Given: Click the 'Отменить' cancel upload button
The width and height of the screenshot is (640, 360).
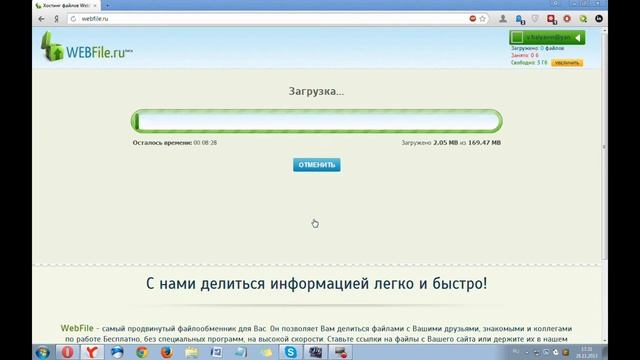Looking at the screenshot, I should click(316, 165).
